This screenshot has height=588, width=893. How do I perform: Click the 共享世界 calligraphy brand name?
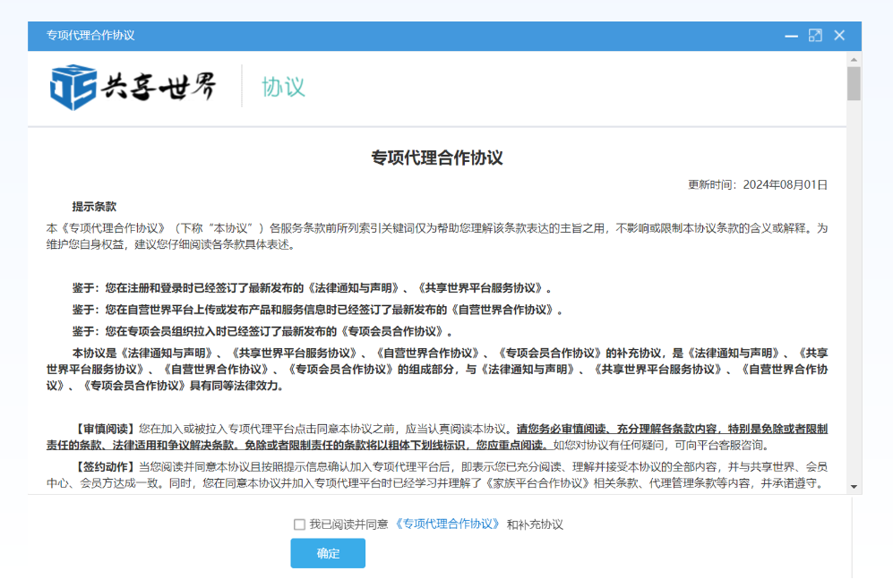pyautogui.click(x=159, y=87)
